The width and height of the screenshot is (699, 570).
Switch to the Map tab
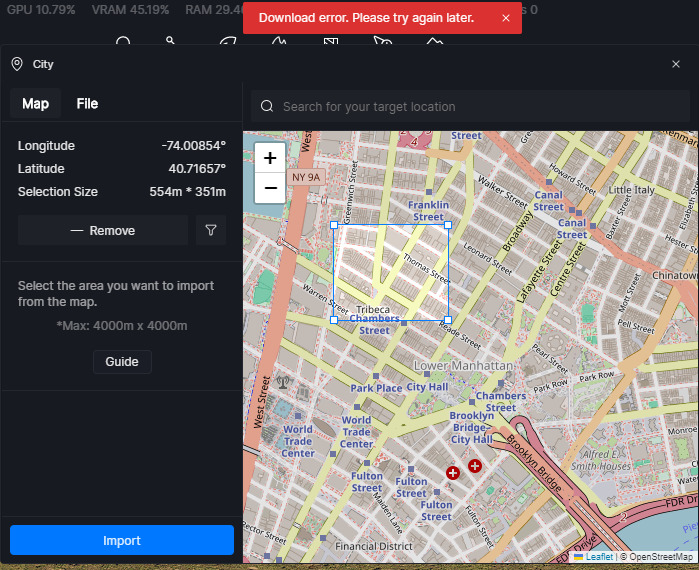35,103
